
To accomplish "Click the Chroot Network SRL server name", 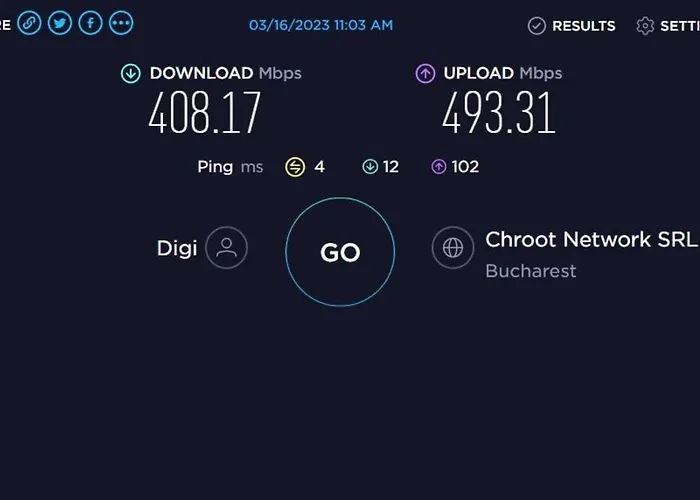I will pos(591,240).
